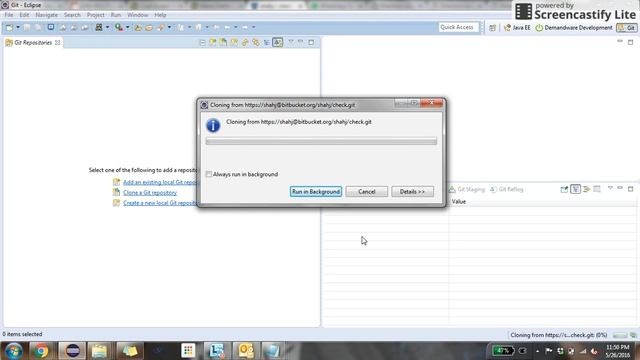Open the Search icon dropdown arrow

[169, 27]
